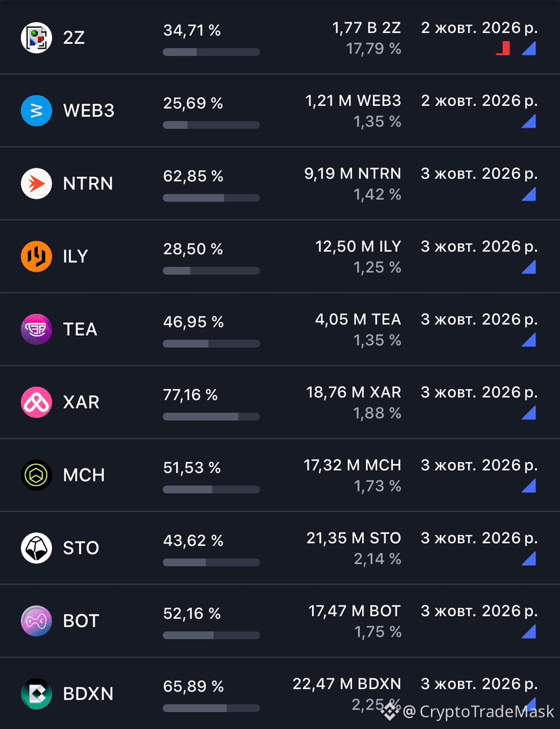
Task: Select the WEB3 blue coin icon
Action: [x=36, y=111]
